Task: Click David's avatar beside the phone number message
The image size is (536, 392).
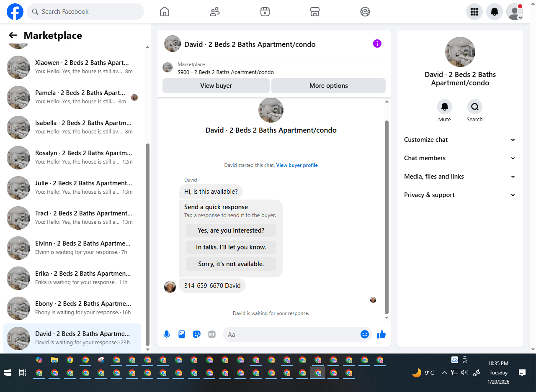Action: point(170,287)
